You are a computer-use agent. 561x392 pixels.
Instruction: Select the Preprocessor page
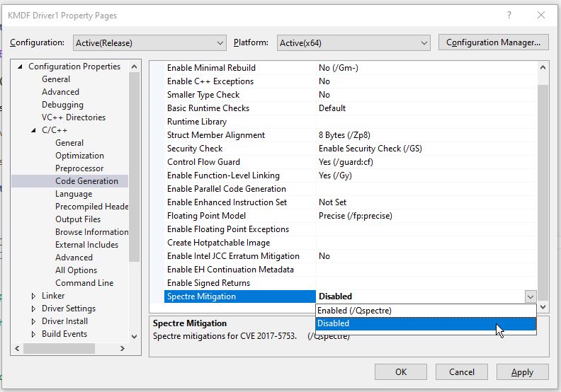[x=79, y=168]
